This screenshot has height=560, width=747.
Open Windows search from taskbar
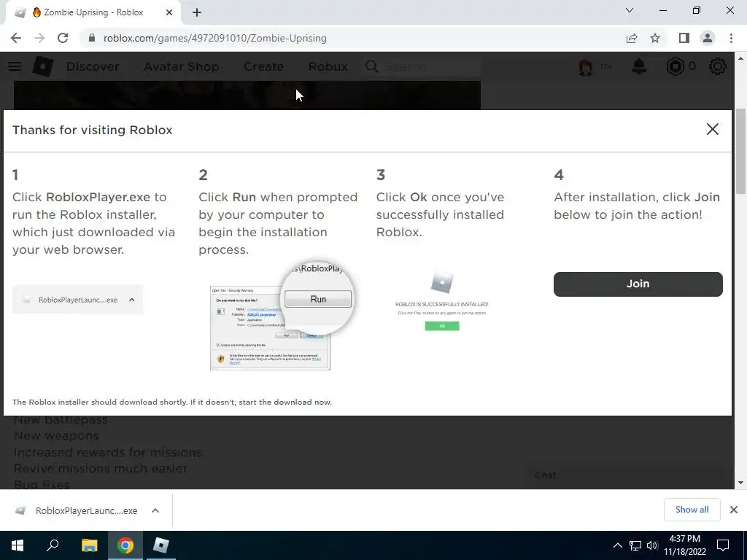coord(53,545)
